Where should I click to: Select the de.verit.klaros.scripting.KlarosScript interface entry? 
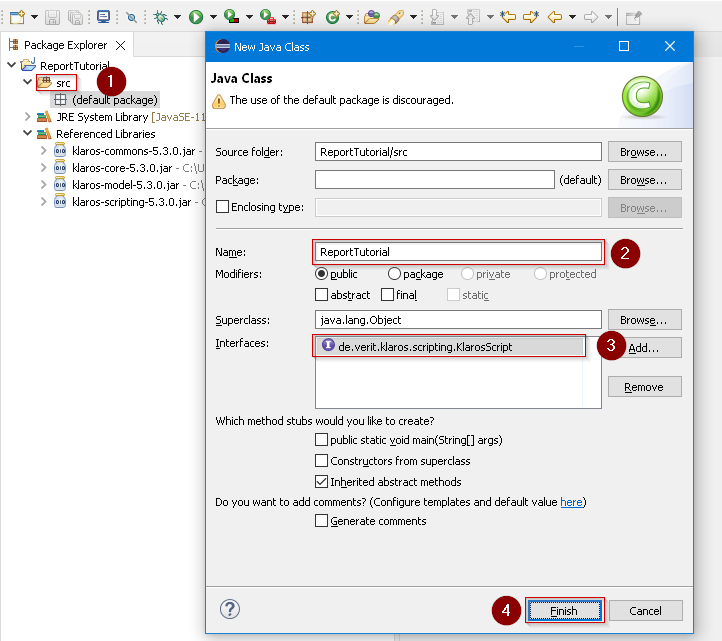(x=449, y=346)
